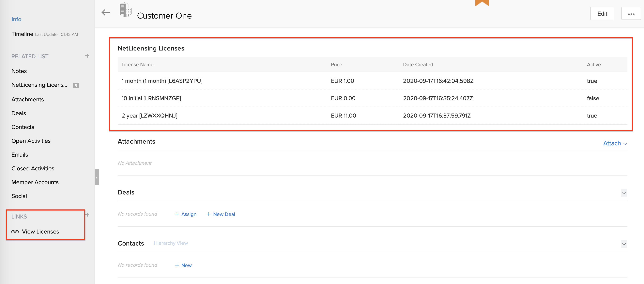The width and height of the screenshot is (644, 284).
Task: Open the 2 year license row
Action: coord(149,116)
